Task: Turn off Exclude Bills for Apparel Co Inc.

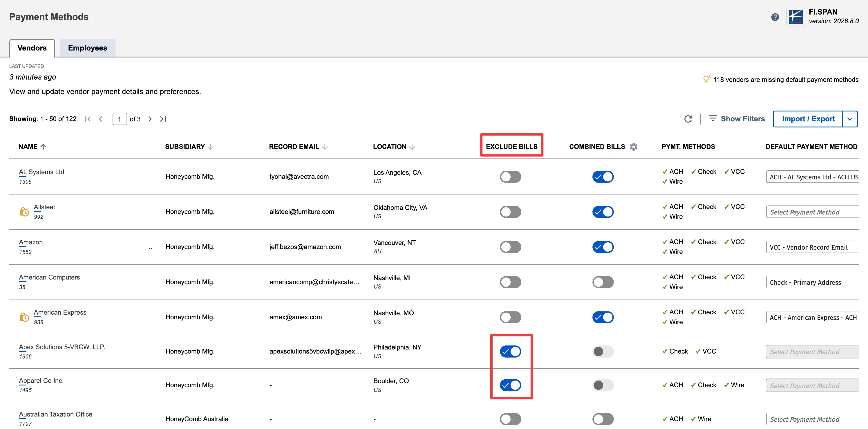Action: [511, 385]
